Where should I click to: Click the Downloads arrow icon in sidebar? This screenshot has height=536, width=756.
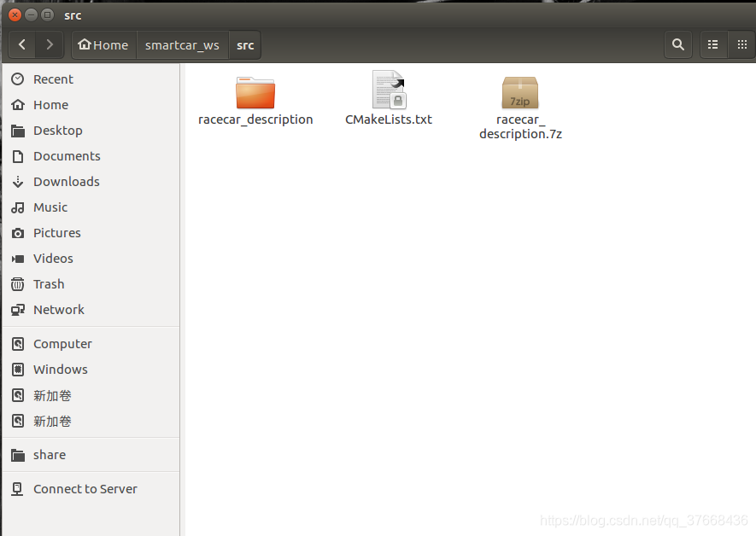coord(18,182)
